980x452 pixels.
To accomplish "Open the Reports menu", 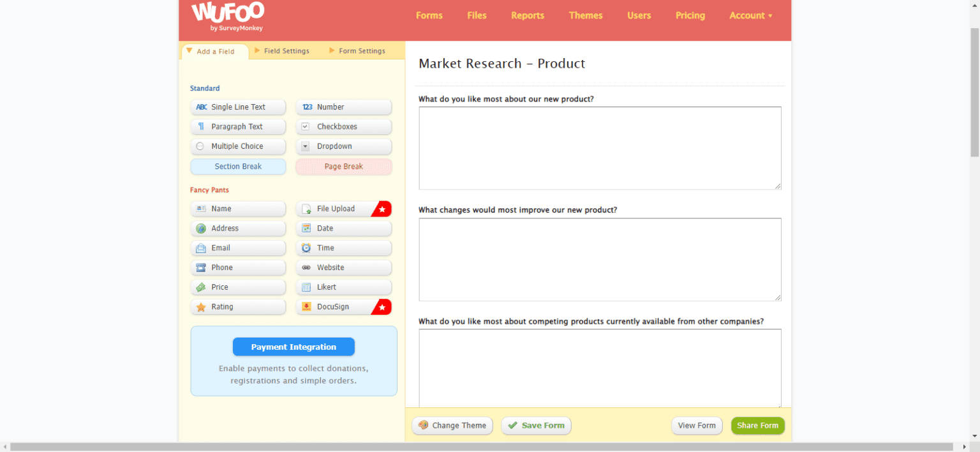I will coord(527,16).
